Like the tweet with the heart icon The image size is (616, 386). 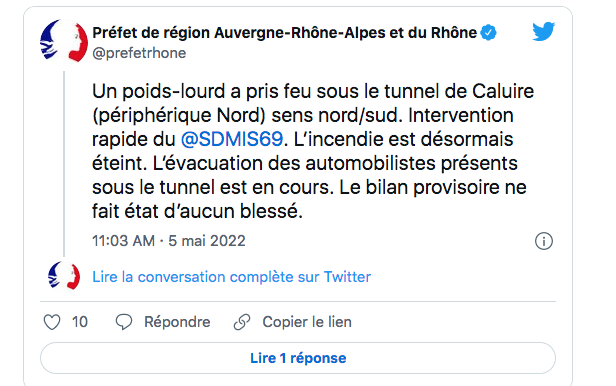(x=52, y=322)
